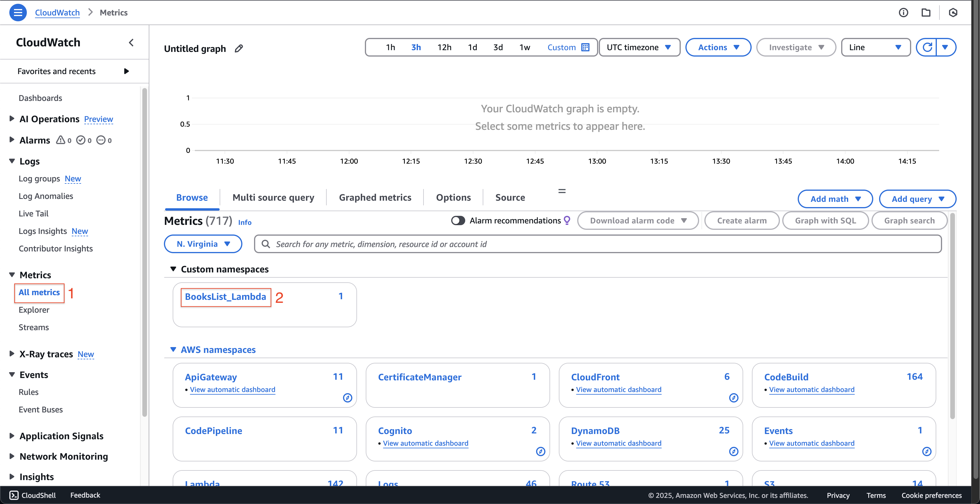
Task: Click the CloudShell terminal icon bottom-left
Action: click(x=13, y=495)
